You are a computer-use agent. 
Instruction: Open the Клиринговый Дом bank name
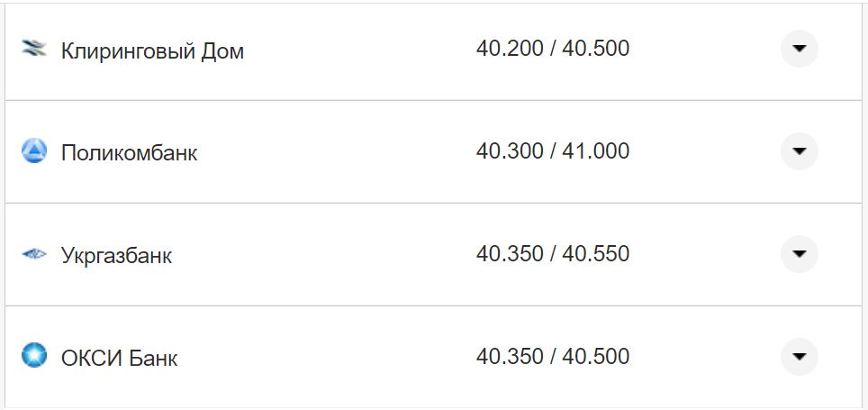[x=152, y=51]
